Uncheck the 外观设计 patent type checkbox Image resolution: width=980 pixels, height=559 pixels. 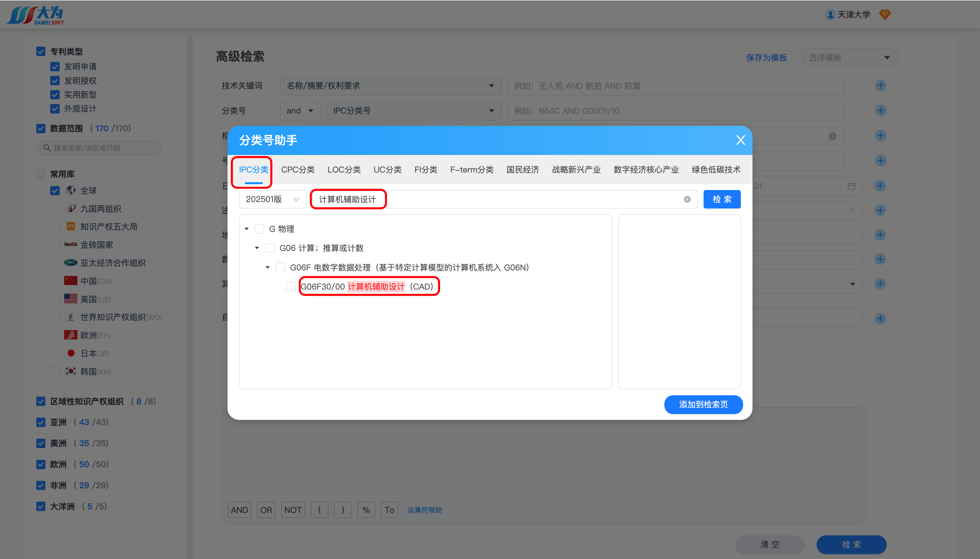click(55, 109)
